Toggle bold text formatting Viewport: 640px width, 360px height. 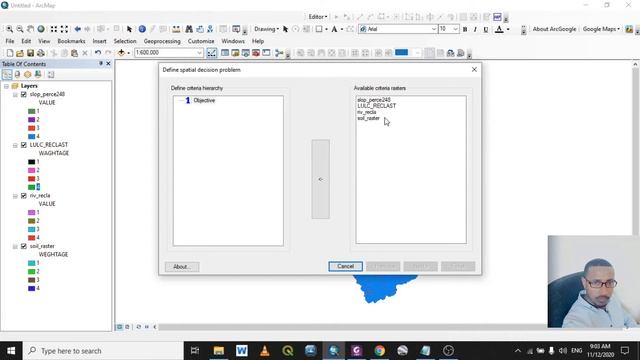pos(465,29)
